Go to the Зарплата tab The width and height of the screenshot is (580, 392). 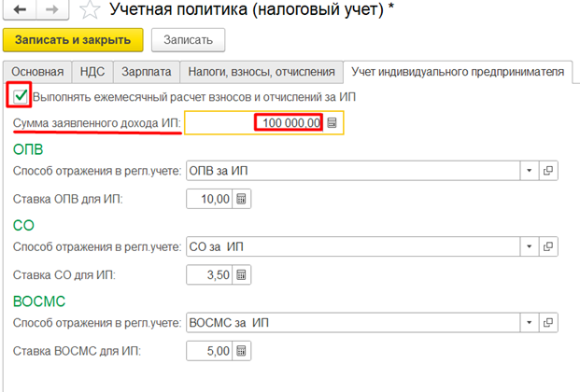click(145, 71)
